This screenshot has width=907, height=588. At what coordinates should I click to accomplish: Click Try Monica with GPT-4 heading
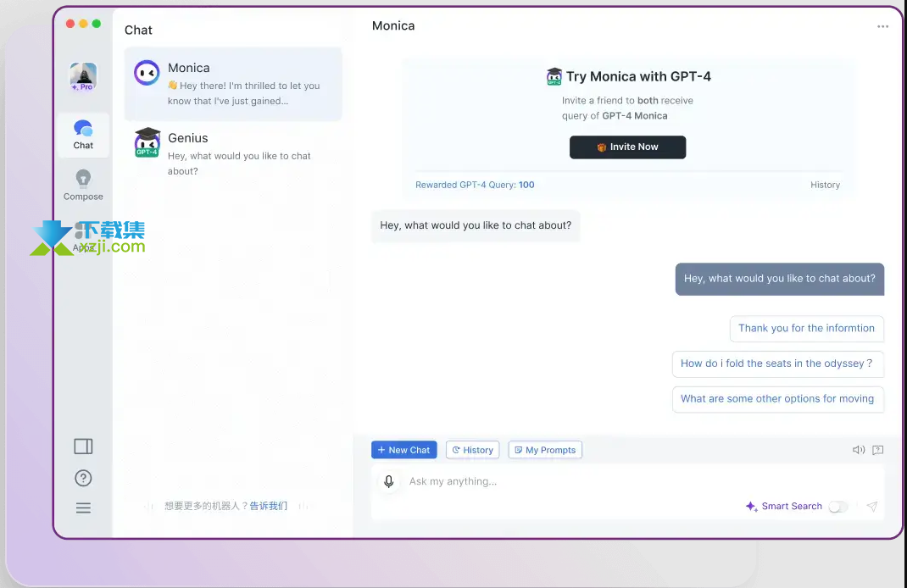(638, 76)
